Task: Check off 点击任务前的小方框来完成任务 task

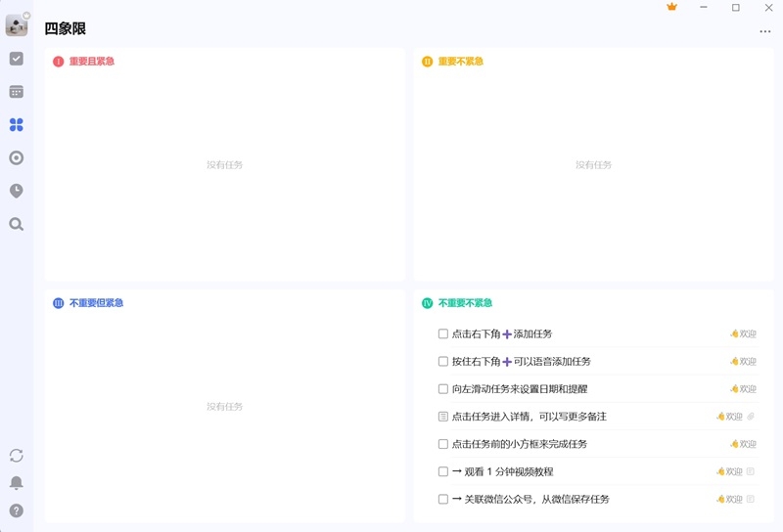Action: click(443, 444)
